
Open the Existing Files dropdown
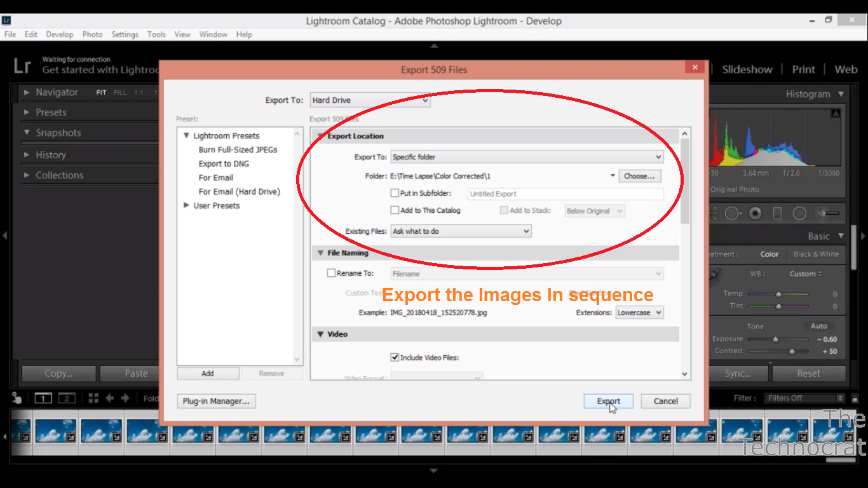pos(460,231)
